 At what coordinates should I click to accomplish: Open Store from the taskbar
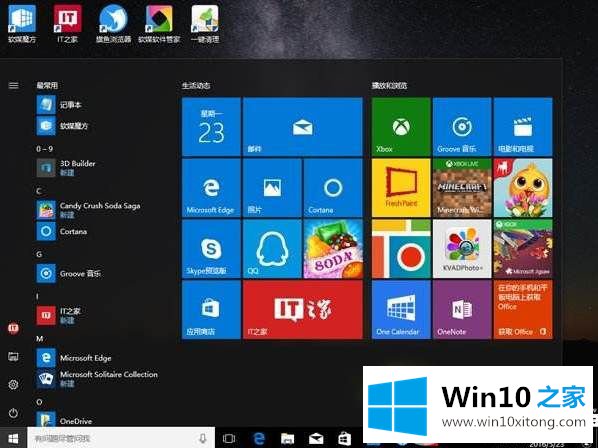tap(344, 438)
